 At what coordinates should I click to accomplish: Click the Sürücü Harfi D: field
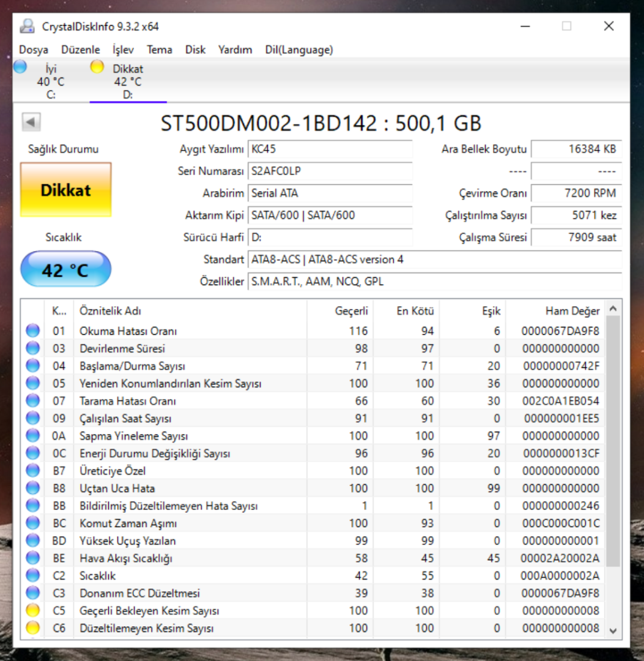(330, 237)
